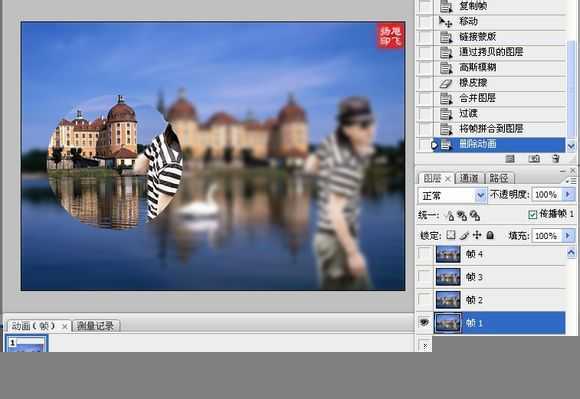Hide layer 帧 1 with its eye icon

click(424, 322)
